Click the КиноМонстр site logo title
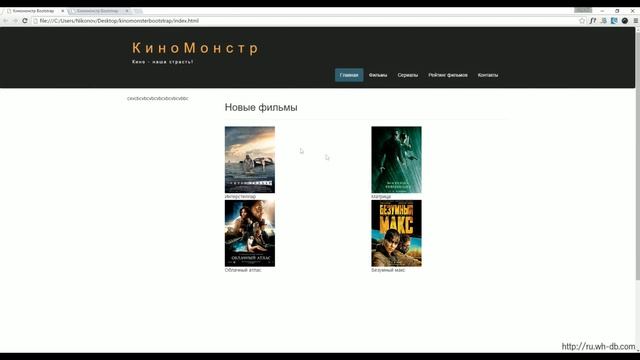Image resolution: width=640 pixels, height=360 pixels. pos(195,48)
